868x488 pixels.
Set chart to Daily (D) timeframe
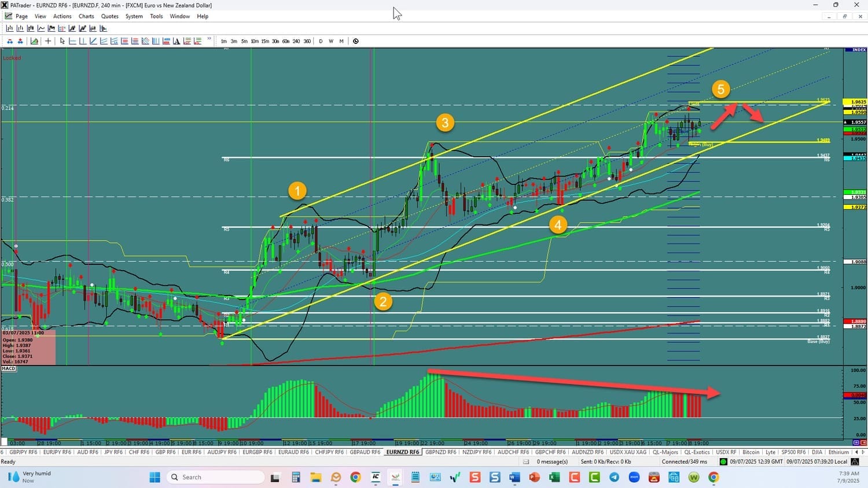(x=321, y=41)
